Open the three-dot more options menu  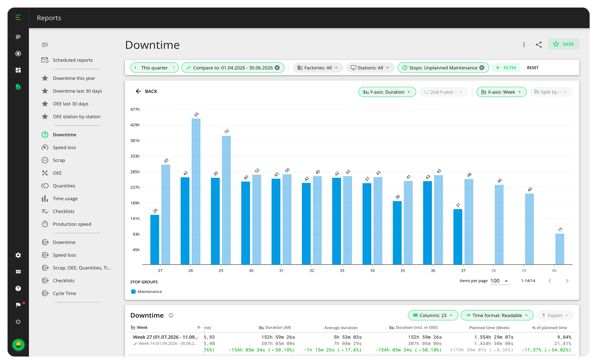[x=524, y=45]
